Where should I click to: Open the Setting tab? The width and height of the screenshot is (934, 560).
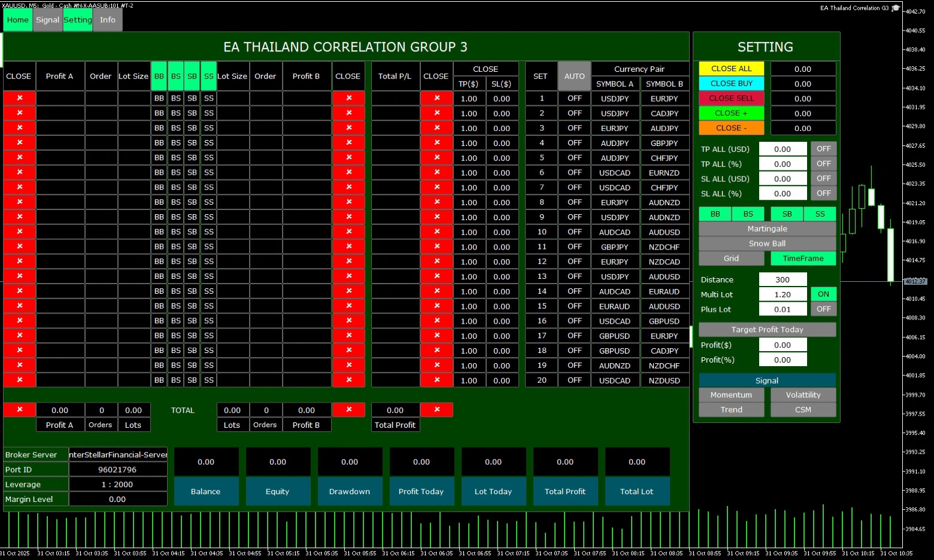(78, 20)
